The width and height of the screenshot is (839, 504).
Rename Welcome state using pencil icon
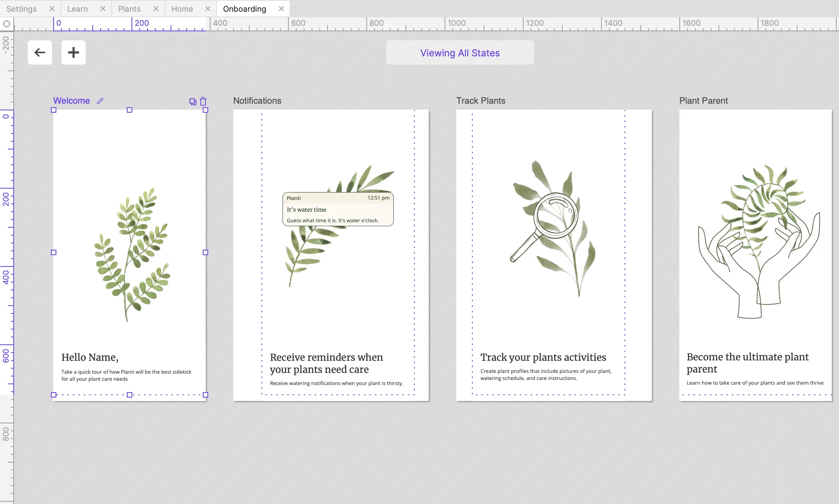pos(100,101)
